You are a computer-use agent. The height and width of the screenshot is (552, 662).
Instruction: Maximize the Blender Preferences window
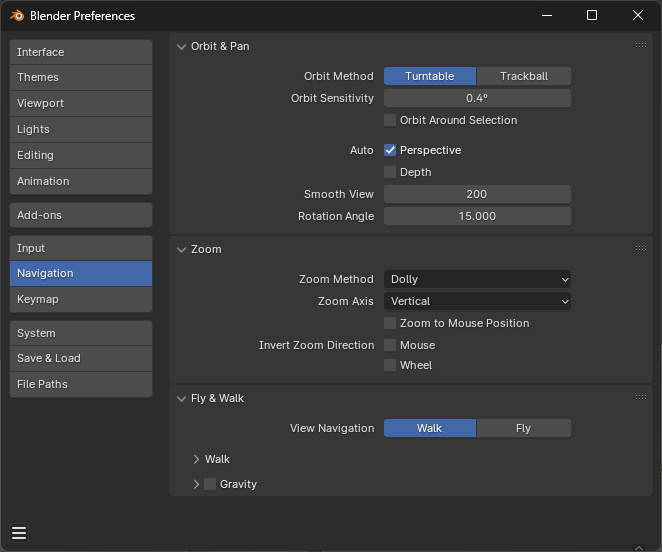point(592,16)
